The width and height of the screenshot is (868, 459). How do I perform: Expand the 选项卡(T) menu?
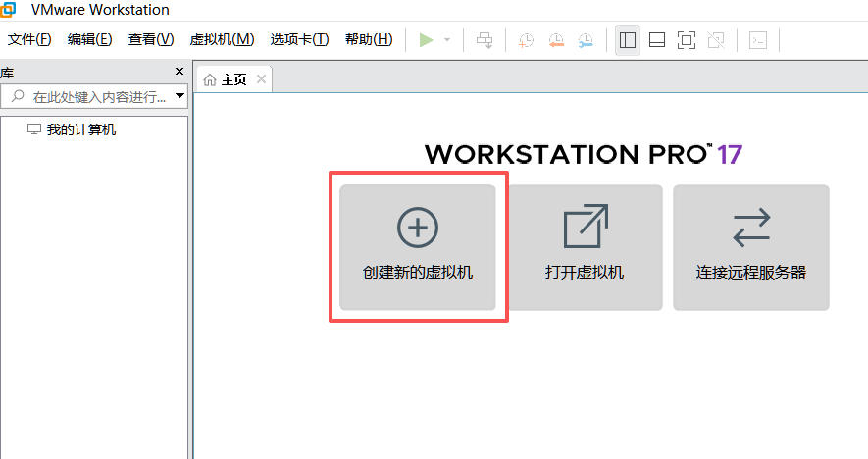pos(299,39)
